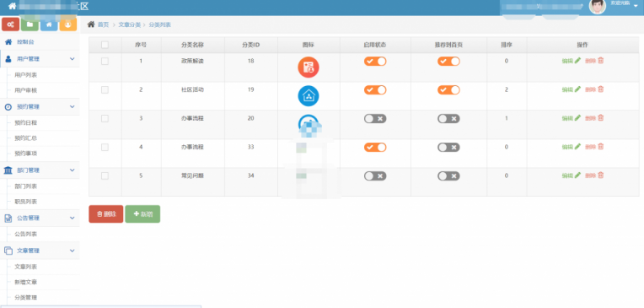Click the pencil edit icon for category ID 20
644x308 pixels.
pos(577,118)
